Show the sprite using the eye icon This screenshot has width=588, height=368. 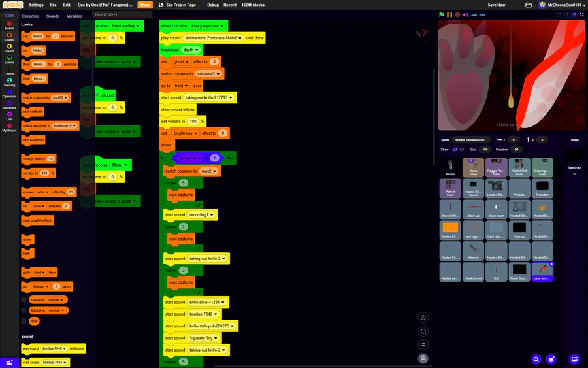[x=455, y=149]
